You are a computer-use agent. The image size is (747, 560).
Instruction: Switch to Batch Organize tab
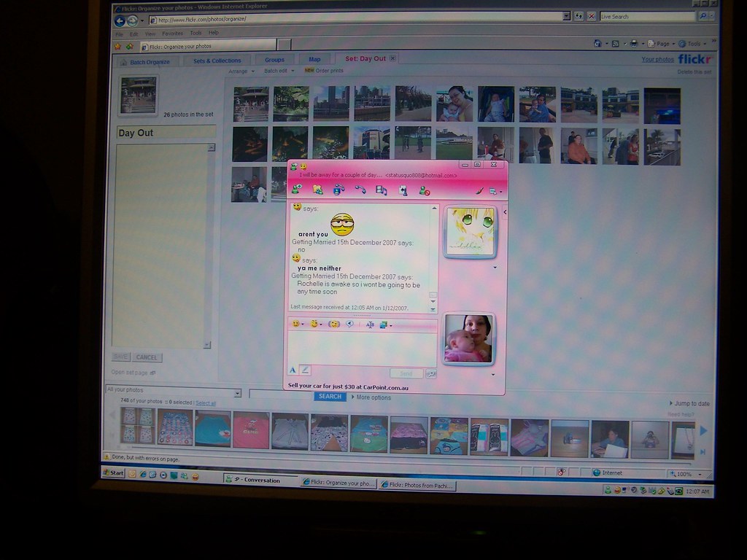pyautogui.click(x=145, y=62)
